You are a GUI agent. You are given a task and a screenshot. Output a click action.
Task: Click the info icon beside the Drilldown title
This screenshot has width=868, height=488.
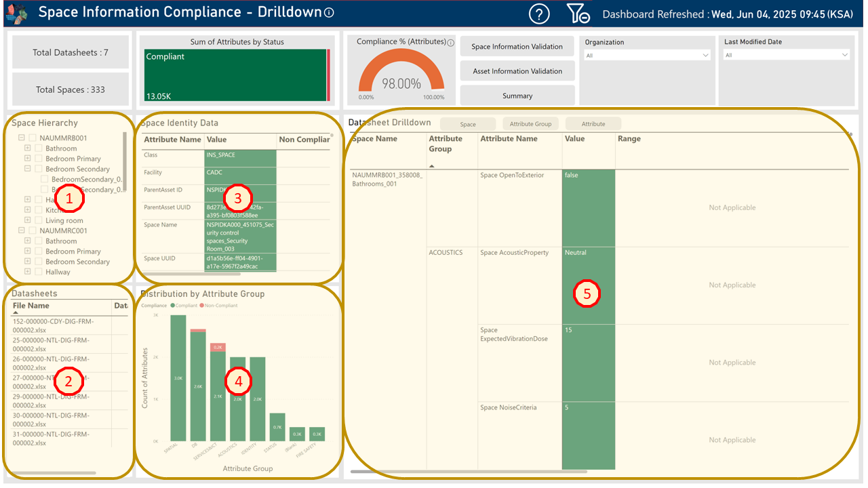point(330,13)
